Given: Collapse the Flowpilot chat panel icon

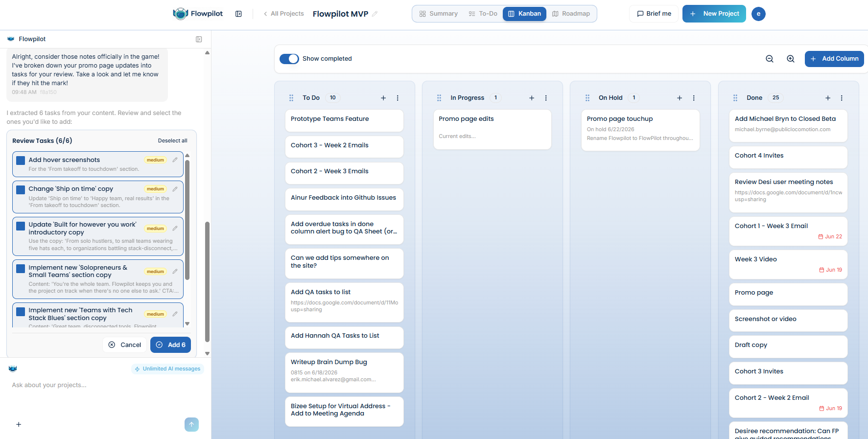Looking at the screenshot, I should 199,39.
